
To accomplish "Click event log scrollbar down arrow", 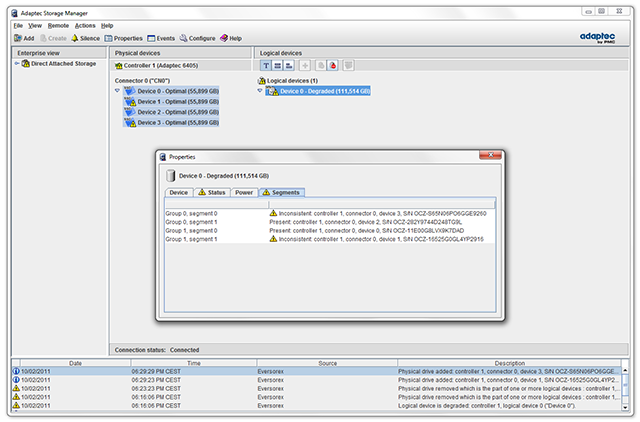I will coord(625,407).
